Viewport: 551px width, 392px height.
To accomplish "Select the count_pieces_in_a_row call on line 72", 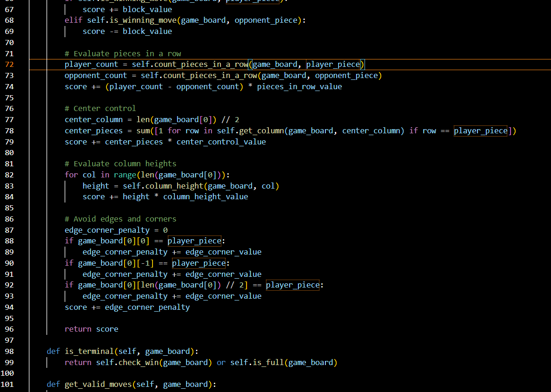I will 201,64.
